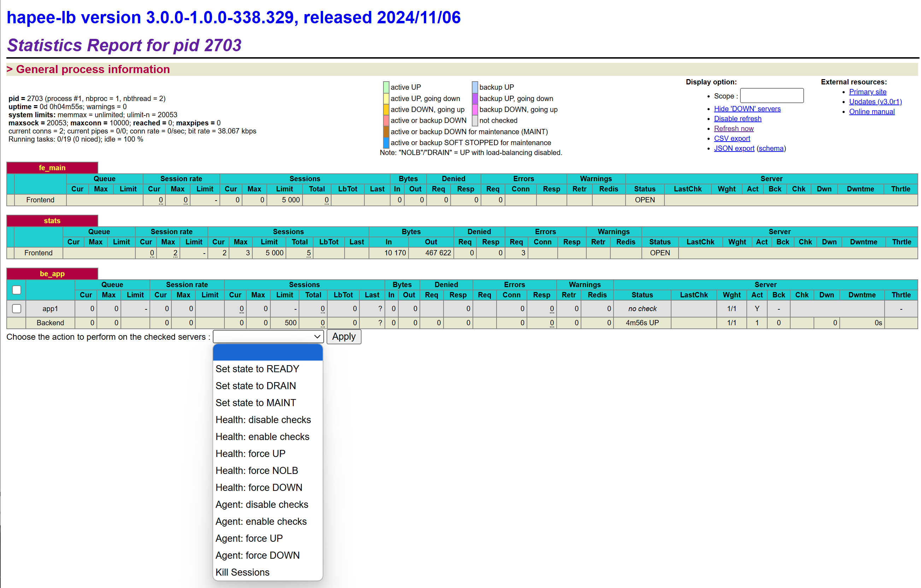Click stats Frontend OPEN status cell
The width and height of the screenshot is (921, 588).
[660, 253]
